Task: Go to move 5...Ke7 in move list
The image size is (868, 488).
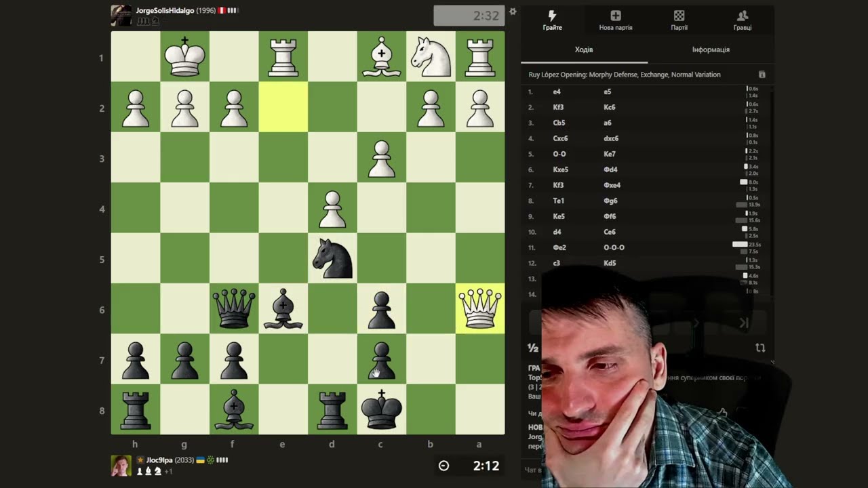Action: pos(609,154)
